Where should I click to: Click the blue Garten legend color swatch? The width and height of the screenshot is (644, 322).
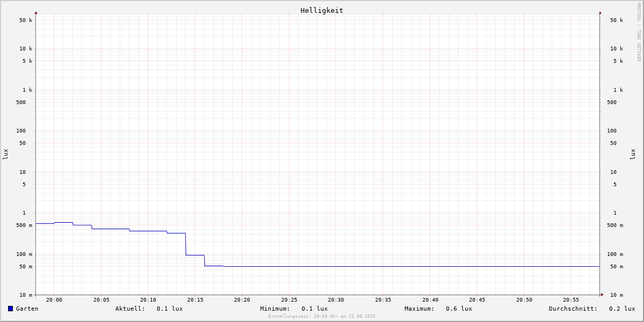pos(10,309)
